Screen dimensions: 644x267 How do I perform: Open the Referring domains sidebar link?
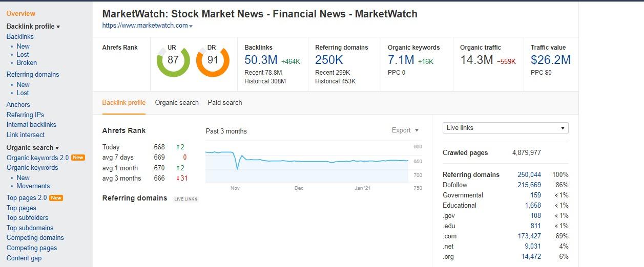click(x=33, y=74)
